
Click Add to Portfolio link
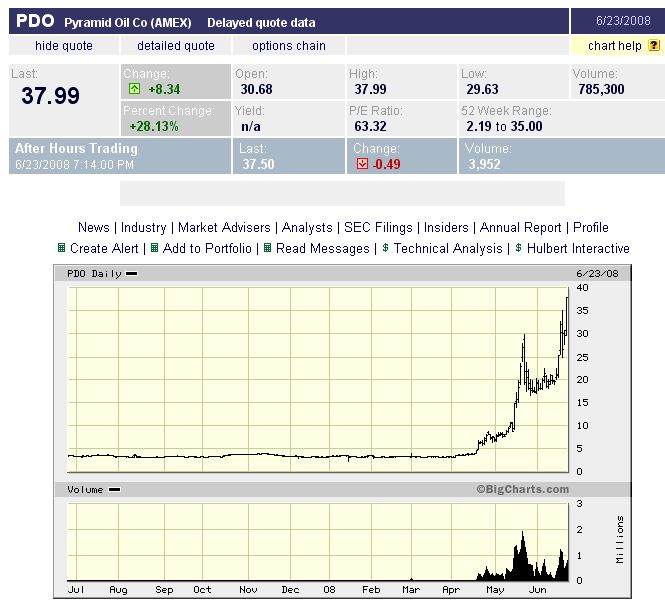207,248
